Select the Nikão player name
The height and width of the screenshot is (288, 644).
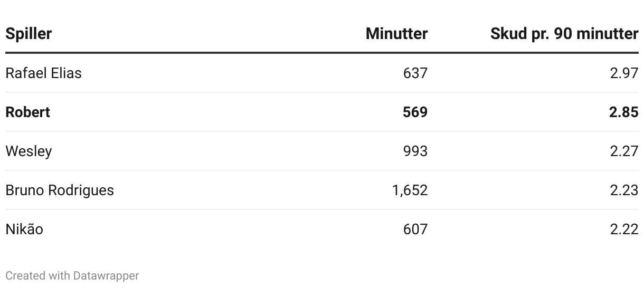pyautogui.click(x=24, y=229)
